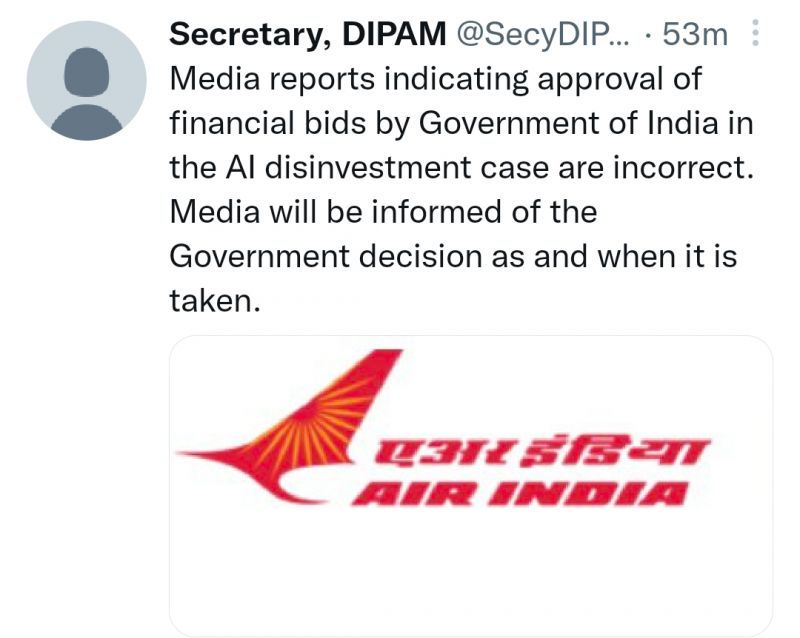
Task: Open the three-dot more options menu
Action: tap(755, 34)
